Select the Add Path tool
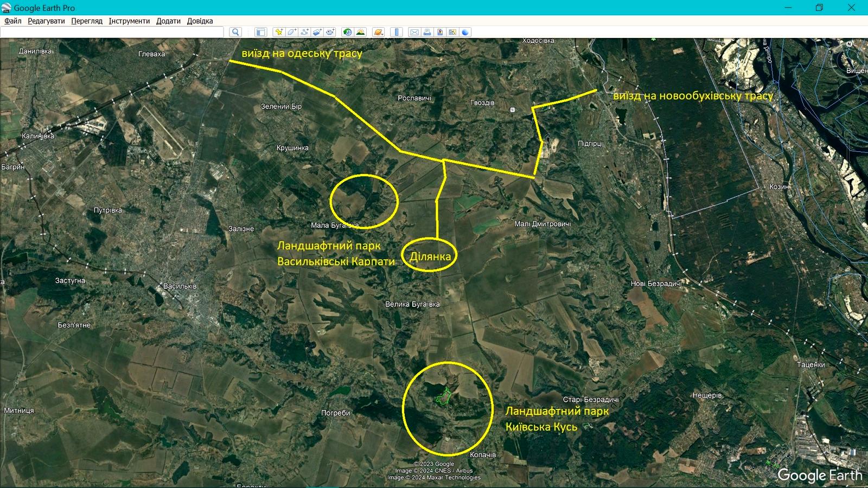868x488 pixels. click(x=305, y=32)
